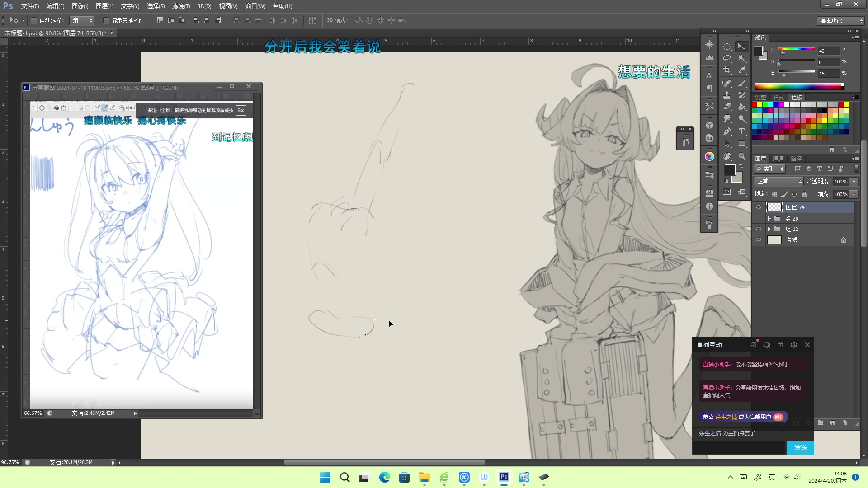Image resolution: width=868 pixels, height=488 pixels.
Task: Click the Esc button in reference image
Action: (241, 110)
